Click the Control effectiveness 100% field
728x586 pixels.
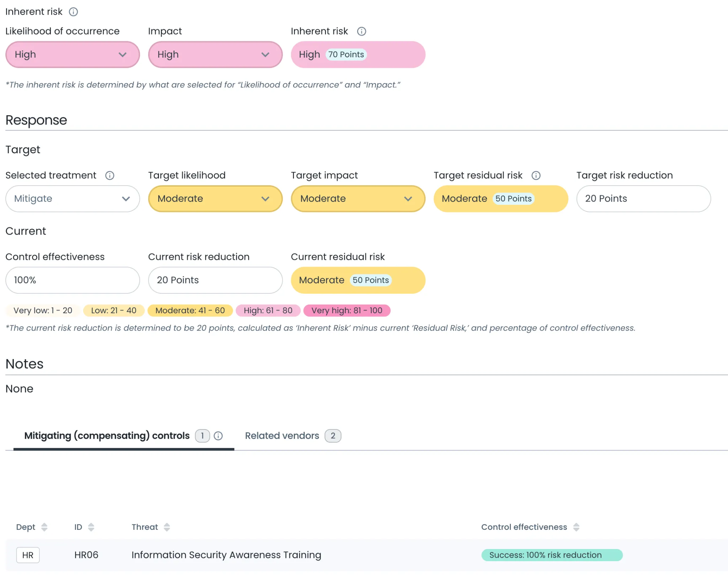73,280
